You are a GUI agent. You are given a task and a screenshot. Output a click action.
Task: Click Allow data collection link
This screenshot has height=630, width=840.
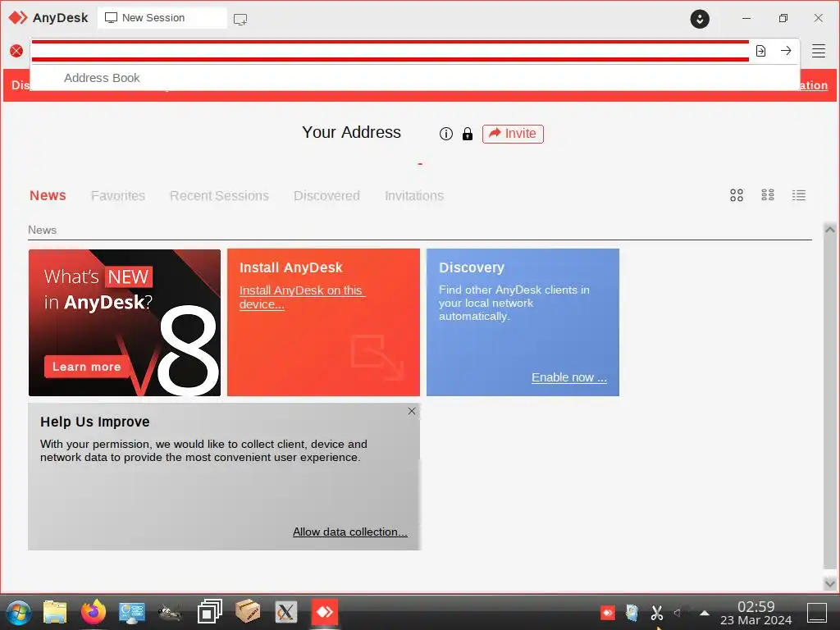pyautogui.click(x=349, y=532)
